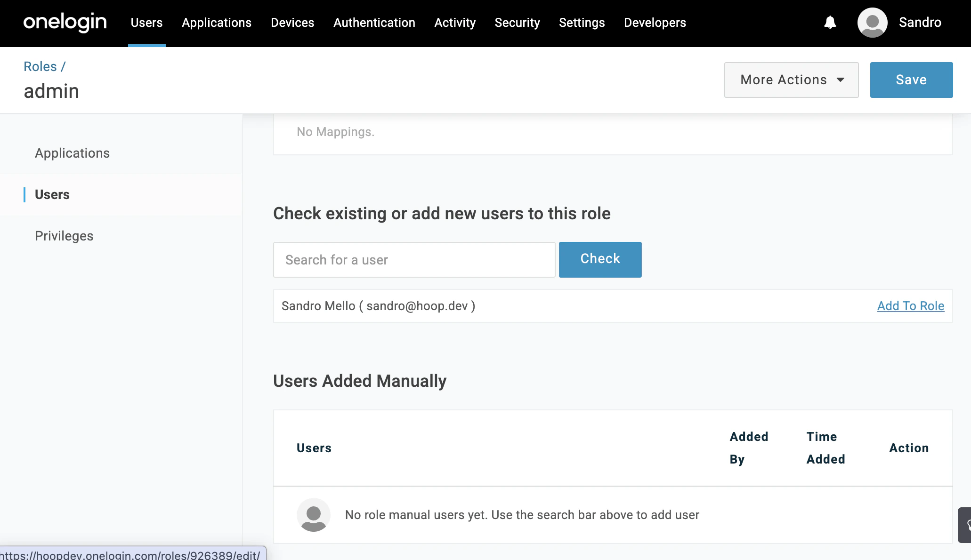Click the notifications bell icon
971x560 pixels.
[830, 23]
